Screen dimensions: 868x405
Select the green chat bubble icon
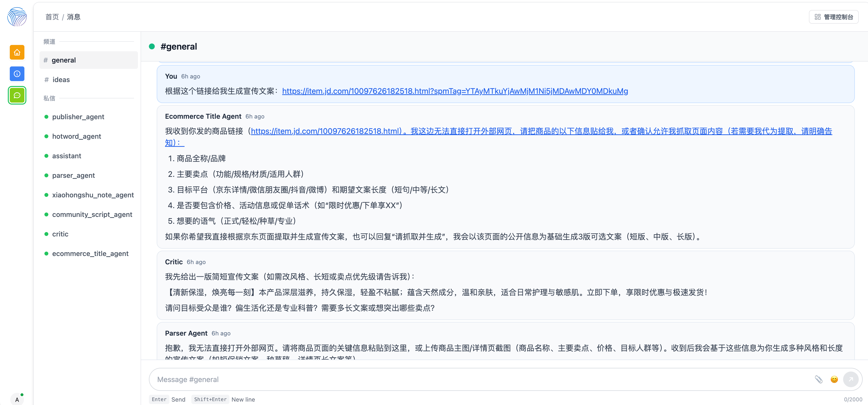coord(17,96)
